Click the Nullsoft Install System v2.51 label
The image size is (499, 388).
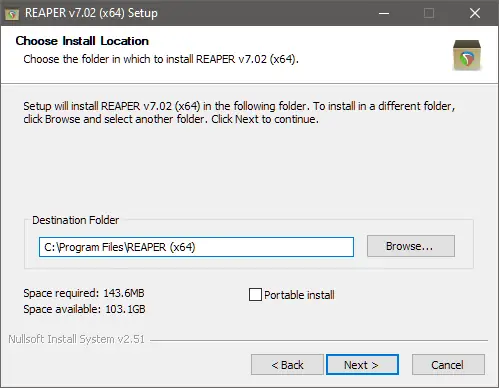77,339
